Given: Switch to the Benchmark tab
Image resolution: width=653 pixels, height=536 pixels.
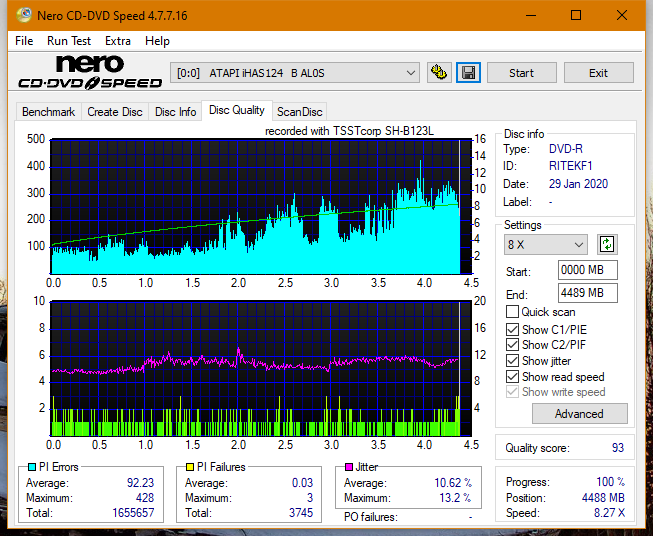Looking at the screenshot, I should pos(49,112).
